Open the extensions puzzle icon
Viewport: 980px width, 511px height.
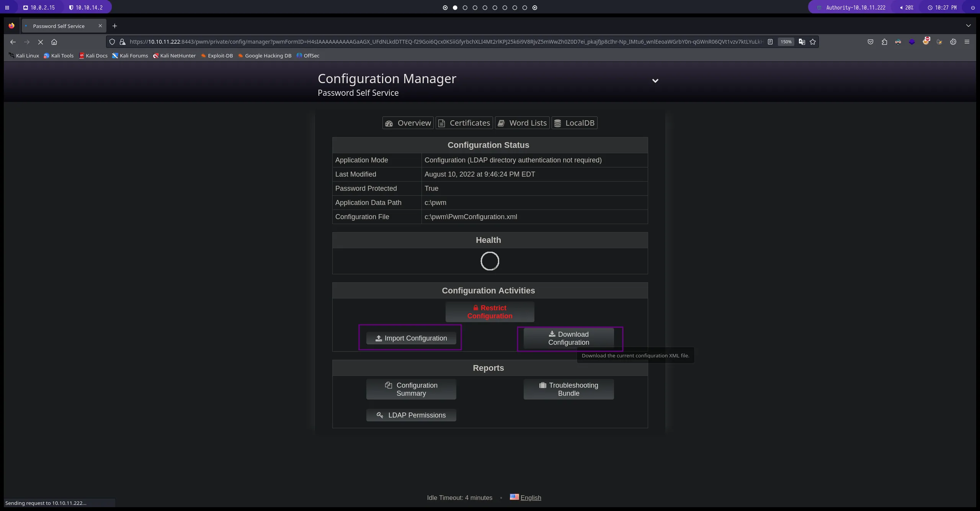click(x=884, y=42)
